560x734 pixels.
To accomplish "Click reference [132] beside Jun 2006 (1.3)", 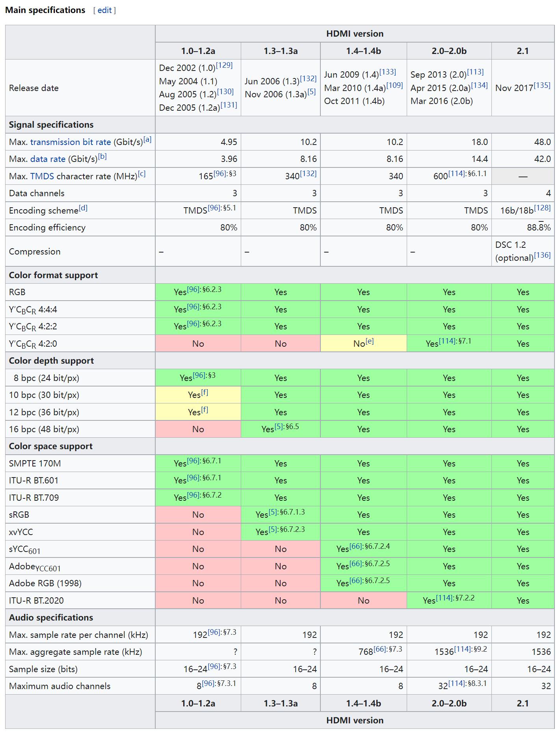I will pyautogui.click(x=308, y=78).
